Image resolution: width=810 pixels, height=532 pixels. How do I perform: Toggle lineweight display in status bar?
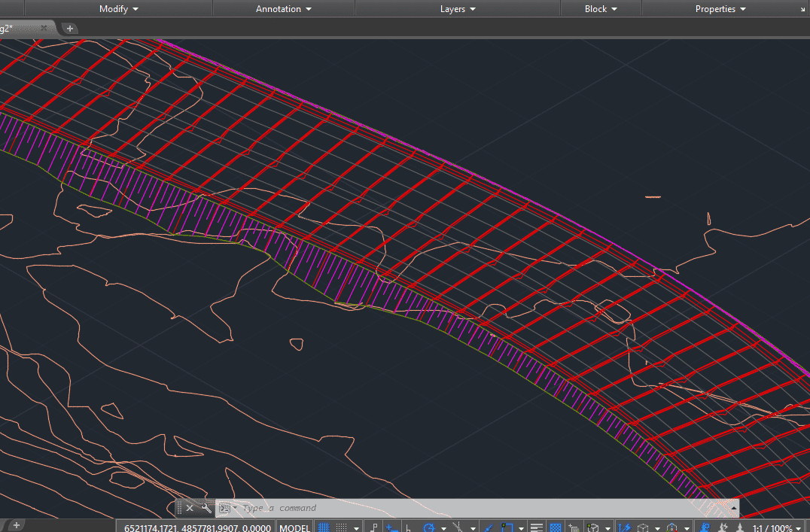(x=537, y=528)
